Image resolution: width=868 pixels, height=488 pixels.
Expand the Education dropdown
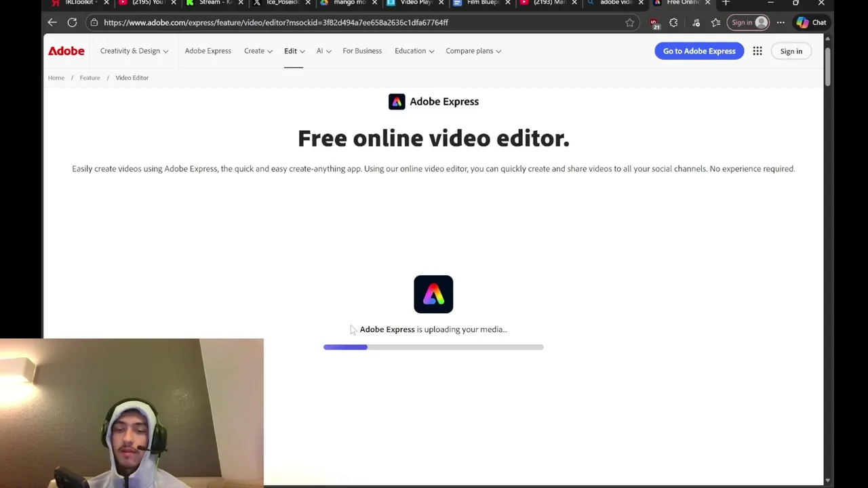[x=415, y=51]
